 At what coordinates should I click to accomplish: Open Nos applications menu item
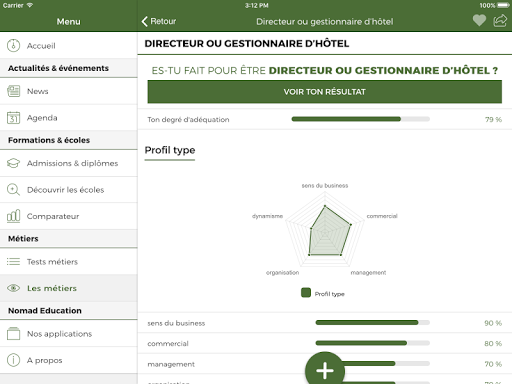69,334
